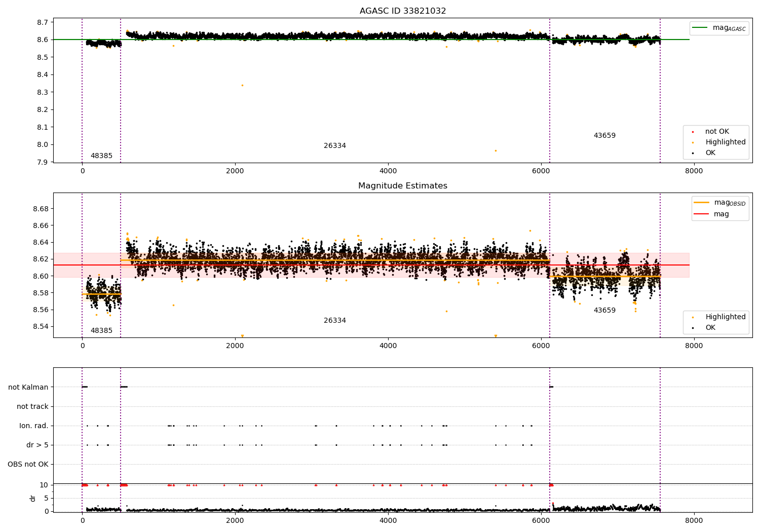Click the 6000 x-tick under the bottom plot
This screenshot has width=760, height=532.
pos(541,521)
